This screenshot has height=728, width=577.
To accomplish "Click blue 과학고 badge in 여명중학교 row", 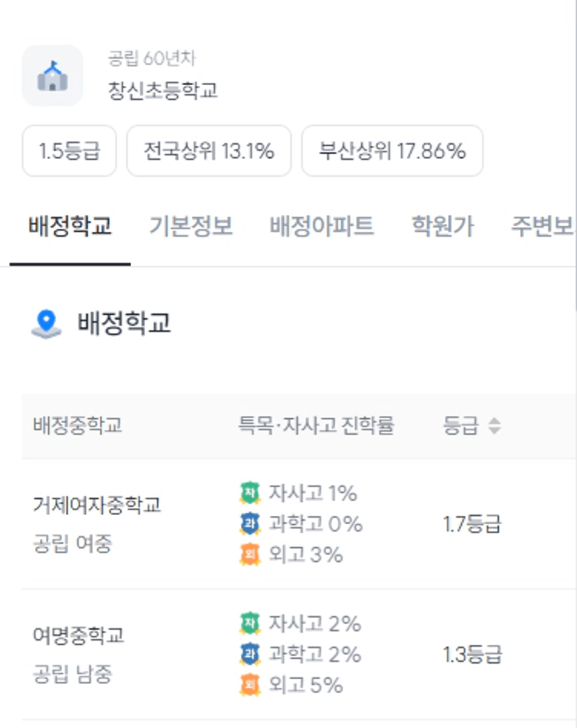I will (x=250, y=654).
